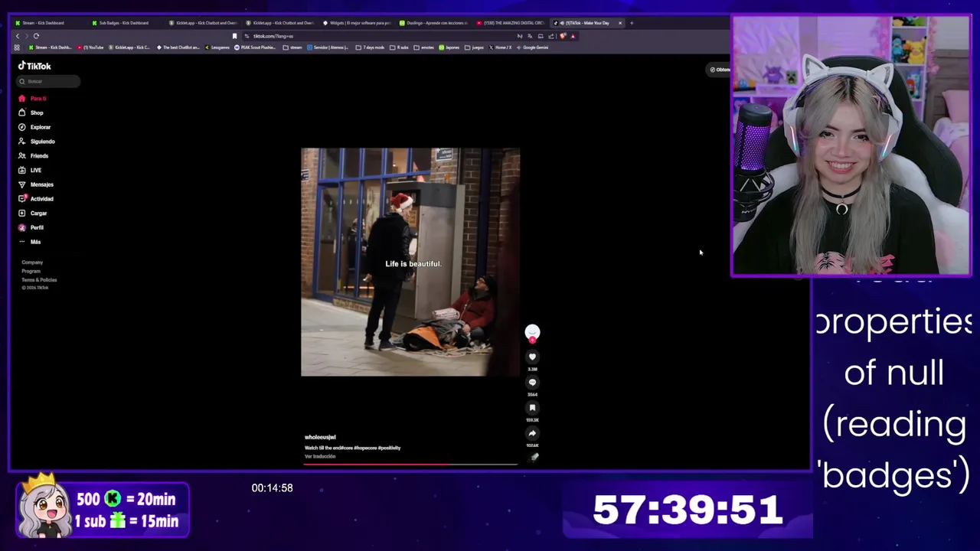This screenshot has width=980, height=551.
Task: Open Perfil page
Action: click(31, 227)
